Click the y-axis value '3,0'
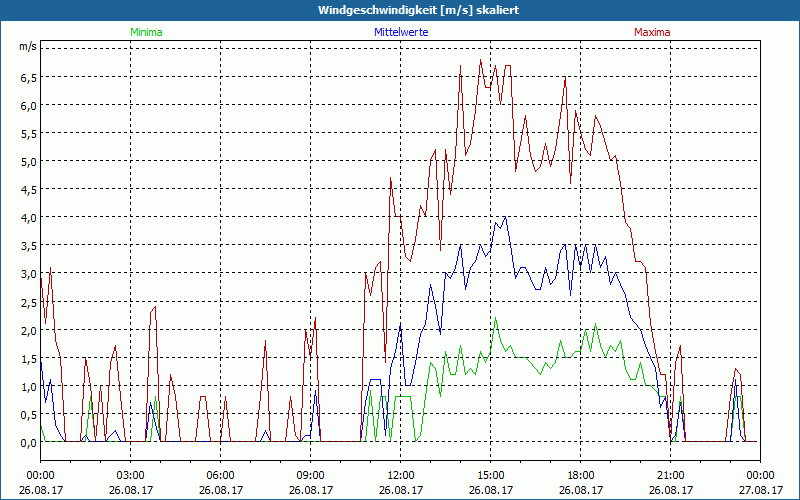800x500 pixels. 29,274
